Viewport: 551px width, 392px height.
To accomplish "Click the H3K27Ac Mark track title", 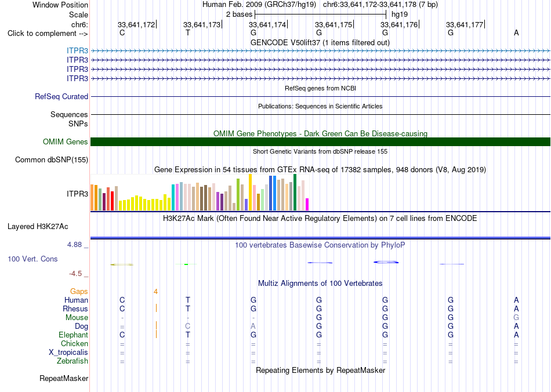I will coord(320,219).
